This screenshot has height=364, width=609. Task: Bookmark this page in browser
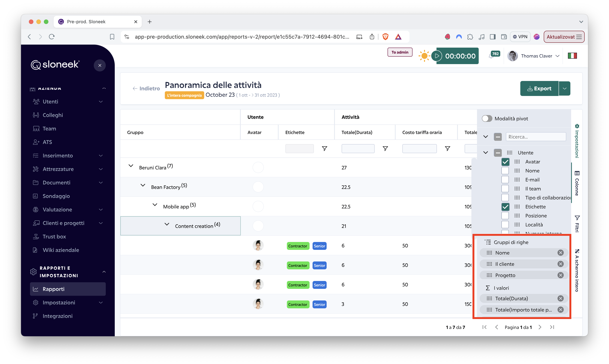(x=112, y=37)
